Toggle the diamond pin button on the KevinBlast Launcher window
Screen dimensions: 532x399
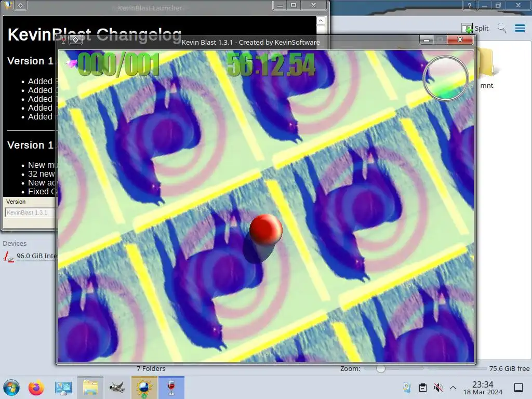[x=21, y=5]
